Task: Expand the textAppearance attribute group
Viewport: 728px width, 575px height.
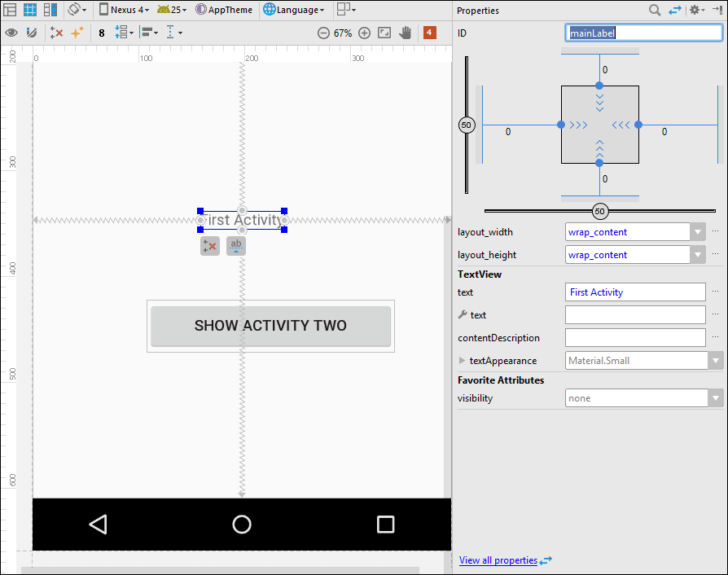Action: (463, 361)
